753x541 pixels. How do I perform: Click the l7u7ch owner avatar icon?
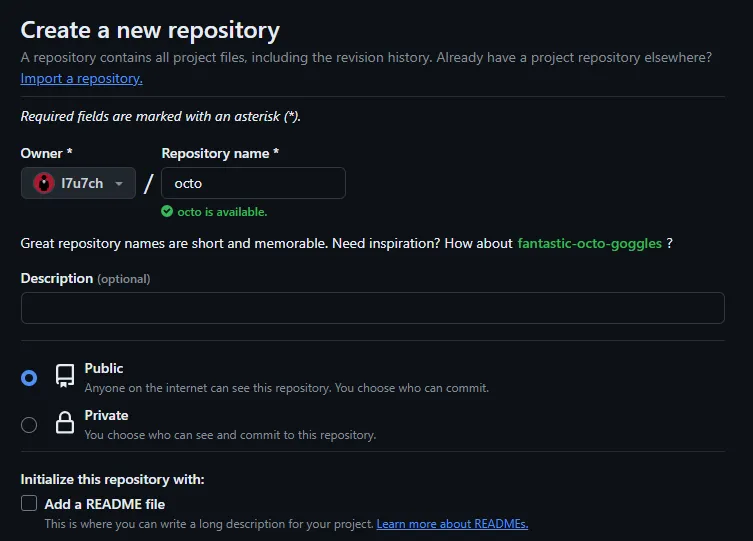(44, 183)
